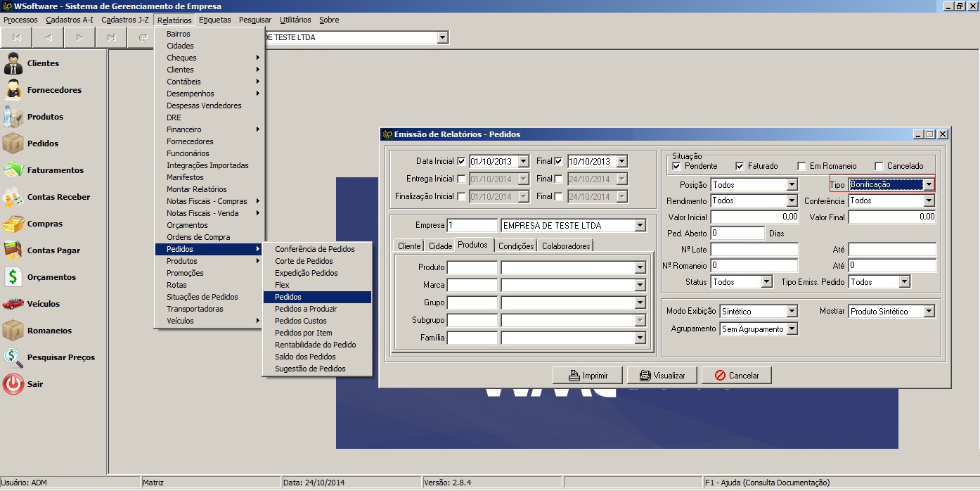This screenshot has width=980, height=491.
Task: Open Contas Receber sidebar icon
Action: tap(13, 197)
